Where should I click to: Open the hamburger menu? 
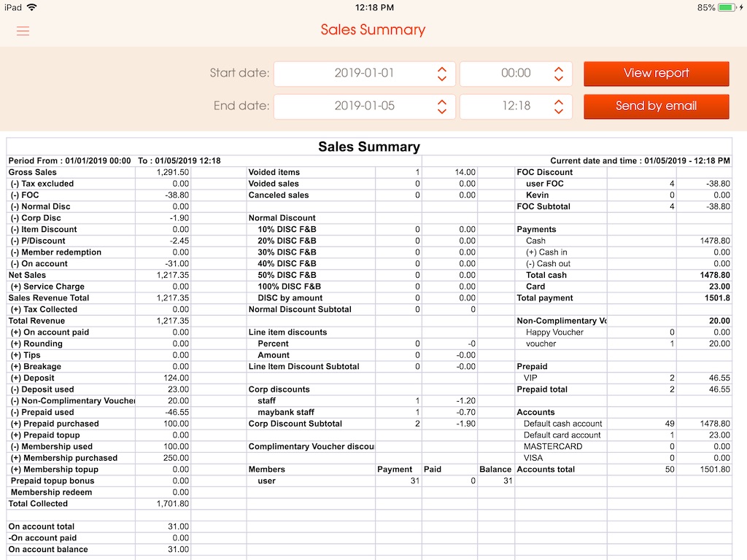pos(23,31)
